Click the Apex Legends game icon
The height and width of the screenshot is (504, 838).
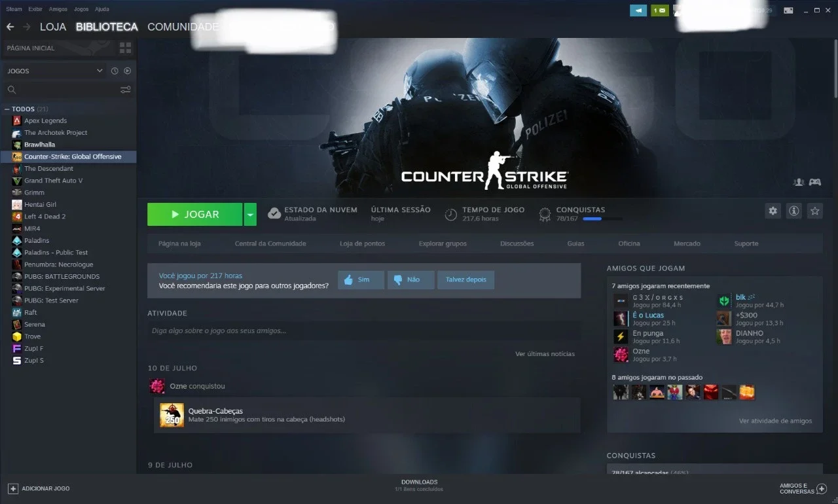[x=17, y=120]
